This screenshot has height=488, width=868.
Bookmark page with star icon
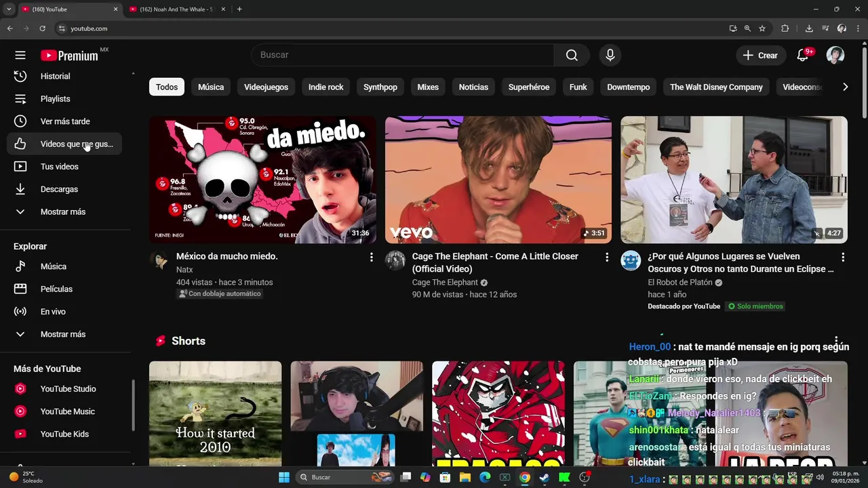click(x=762, y=28)
